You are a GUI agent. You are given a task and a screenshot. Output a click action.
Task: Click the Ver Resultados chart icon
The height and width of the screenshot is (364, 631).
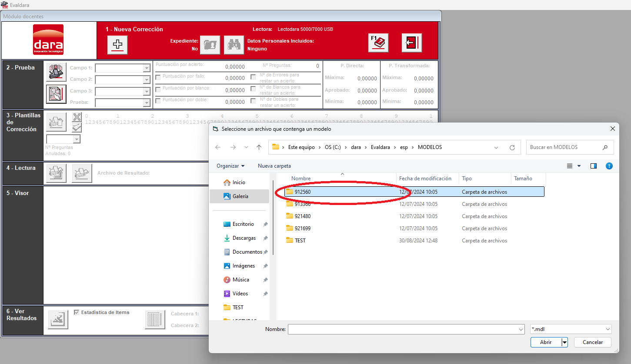[58, 320]
